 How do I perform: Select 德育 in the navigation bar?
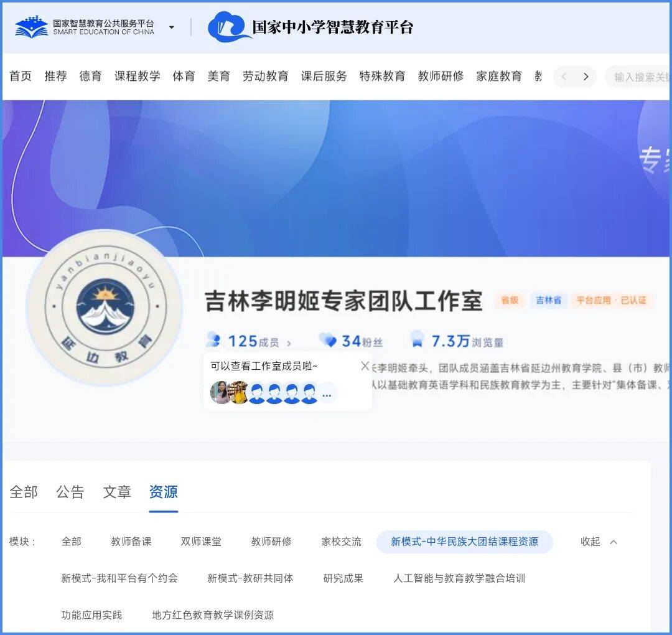tap(90, 77)
